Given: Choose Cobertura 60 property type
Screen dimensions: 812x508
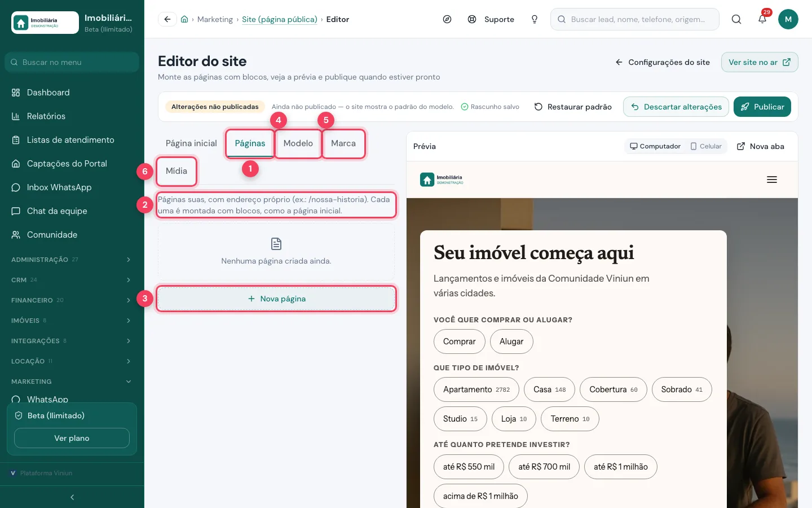Looking at the screenshot, I should (614, 389).
